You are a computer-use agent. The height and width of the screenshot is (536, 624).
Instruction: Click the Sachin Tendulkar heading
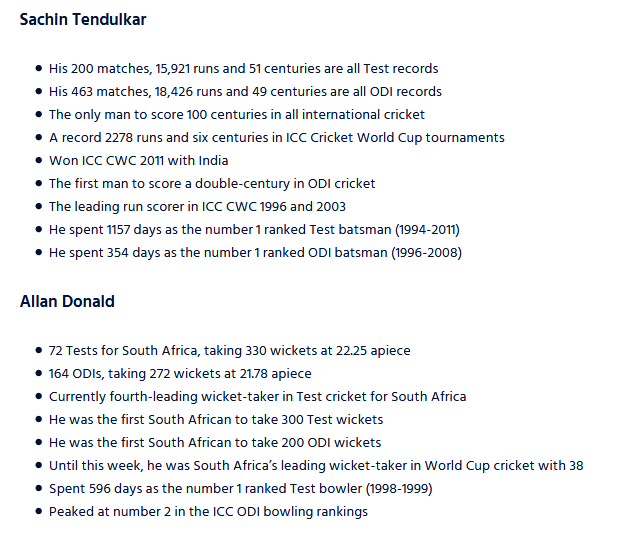83,19
